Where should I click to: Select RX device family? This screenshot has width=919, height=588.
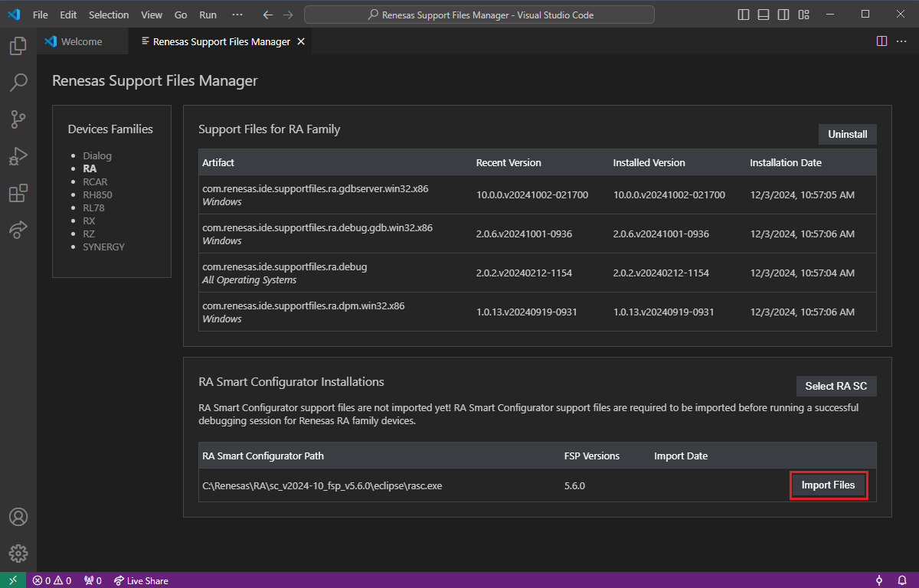click(89, 220)
